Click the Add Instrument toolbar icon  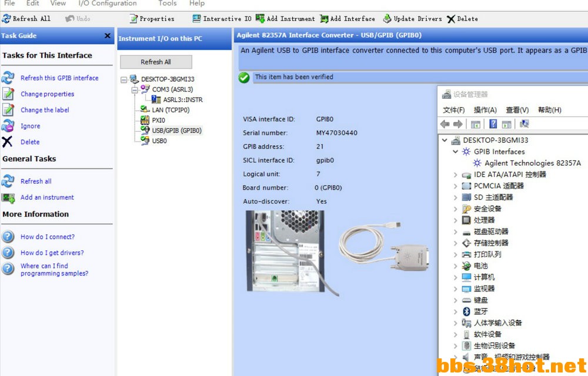coord(260,18)
